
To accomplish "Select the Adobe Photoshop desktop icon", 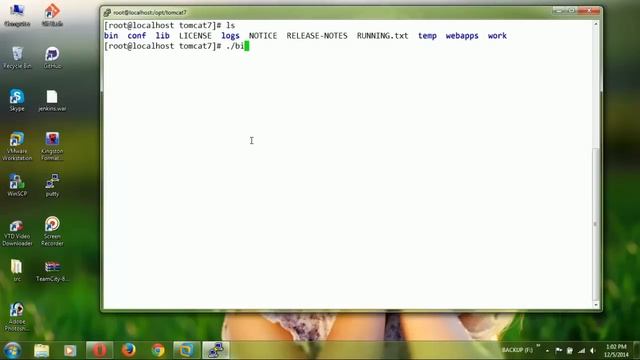I will 17,317.
